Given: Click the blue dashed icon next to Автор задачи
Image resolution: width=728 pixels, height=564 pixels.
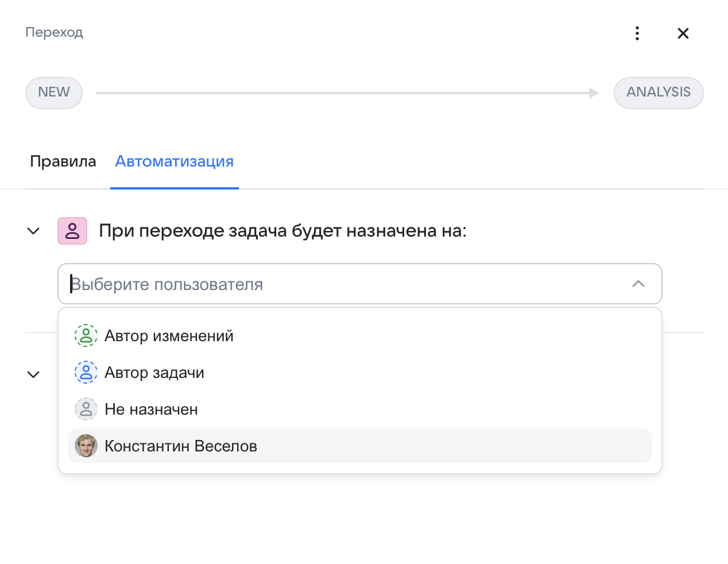Looking at the screenshot, I should pyautogui.click(x=86, y=372).
